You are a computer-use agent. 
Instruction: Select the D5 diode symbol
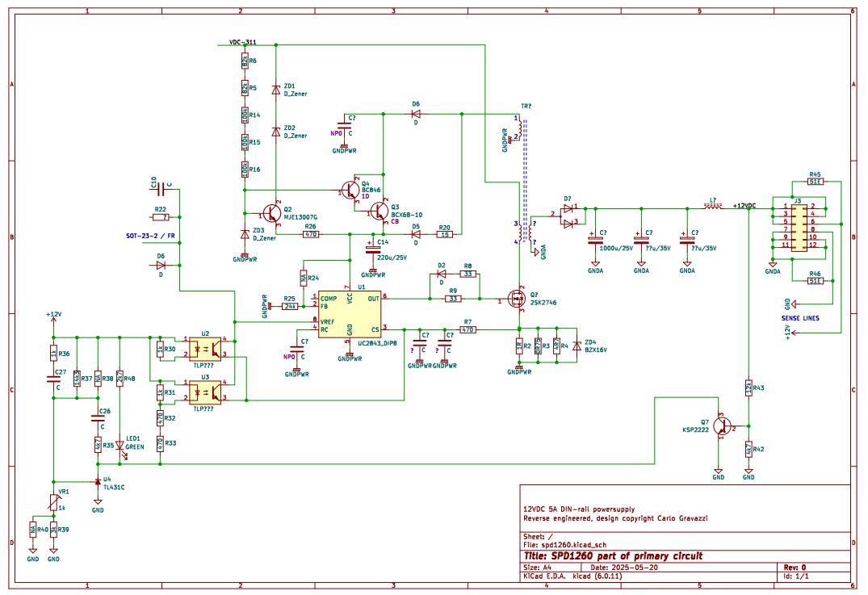pyautogui.click(x=416, y=234)
